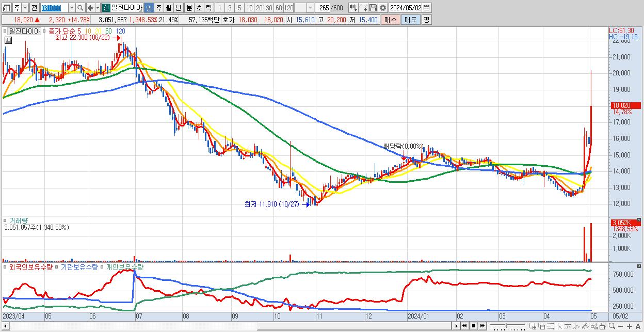Viewport: 644px width, 332px height.
Task: Open the calendar date picker icon
Action: (427, 8)
